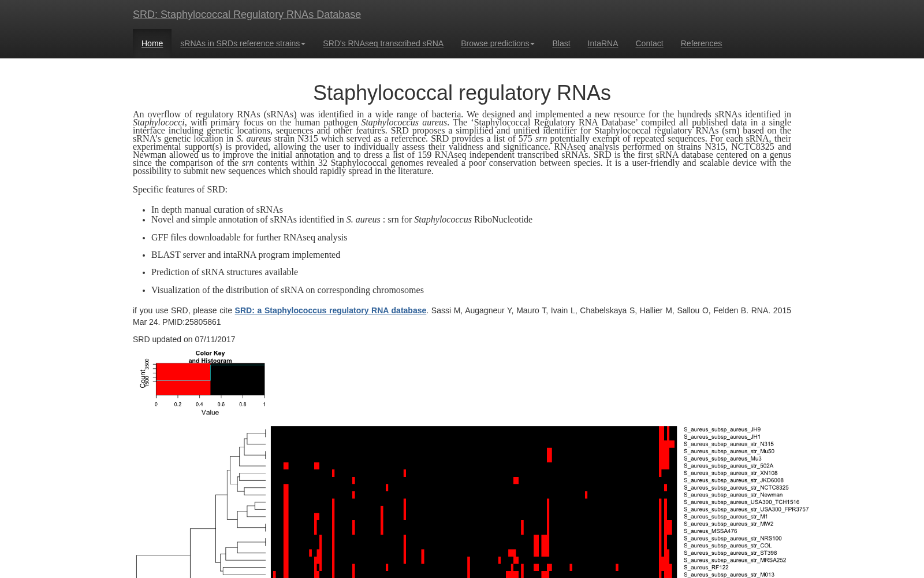
Task: Select the heatmap label S_aureus_subsp_aureus_str_MRSA252
Action: pos(735,560)
